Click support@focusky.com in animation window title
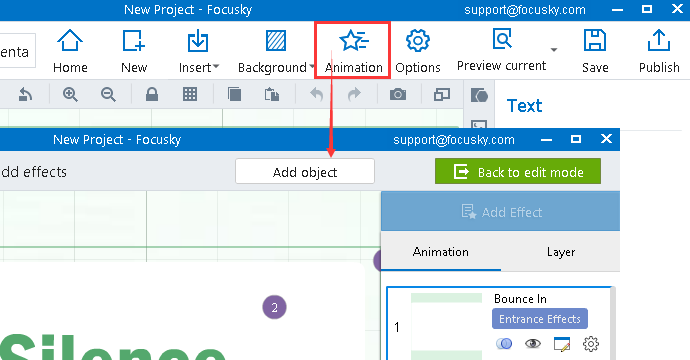This screenshot has width=690, height=360. point(454,140)
